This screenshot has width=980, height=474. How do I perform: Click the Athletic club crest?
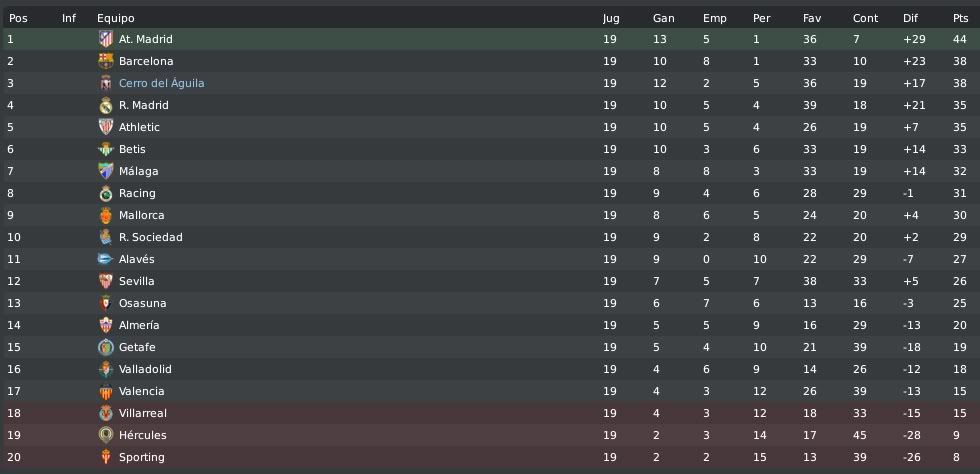106,127
